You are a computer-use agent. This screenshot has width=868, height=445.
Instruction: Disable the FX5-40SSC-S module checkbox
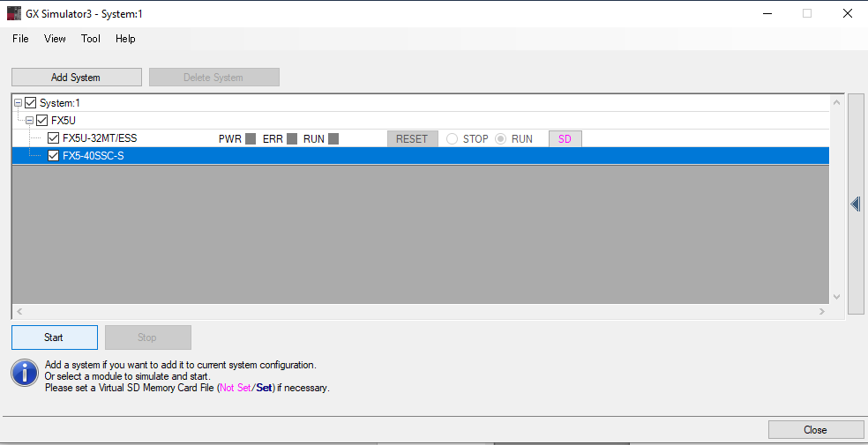pos(54,156)
